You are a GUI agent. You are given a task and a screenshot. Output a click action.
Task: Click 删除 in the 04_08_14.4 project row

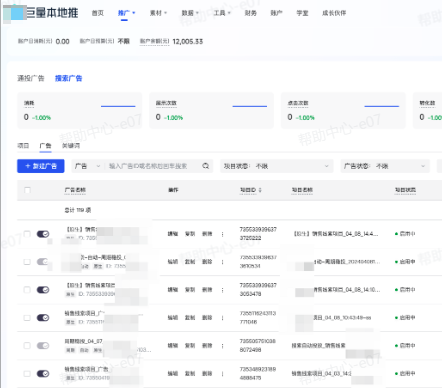tap(207, 234)
